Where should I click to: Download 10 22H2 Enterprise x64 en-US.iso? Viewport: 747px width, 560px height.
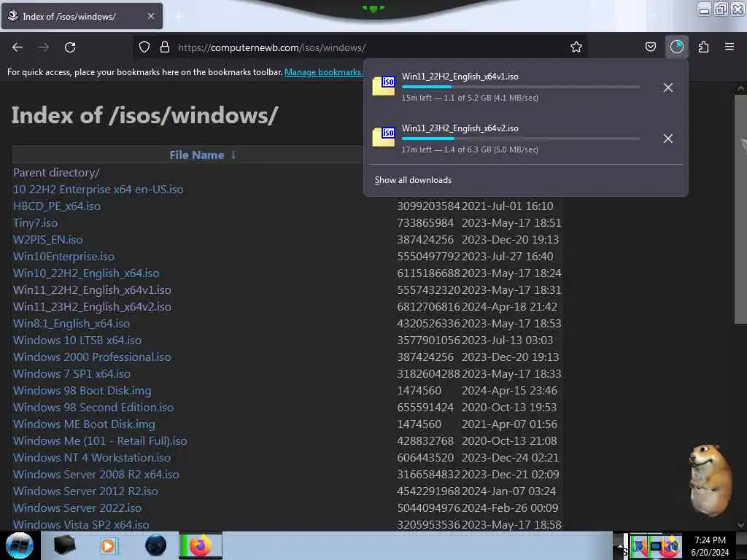pos(98,190)
